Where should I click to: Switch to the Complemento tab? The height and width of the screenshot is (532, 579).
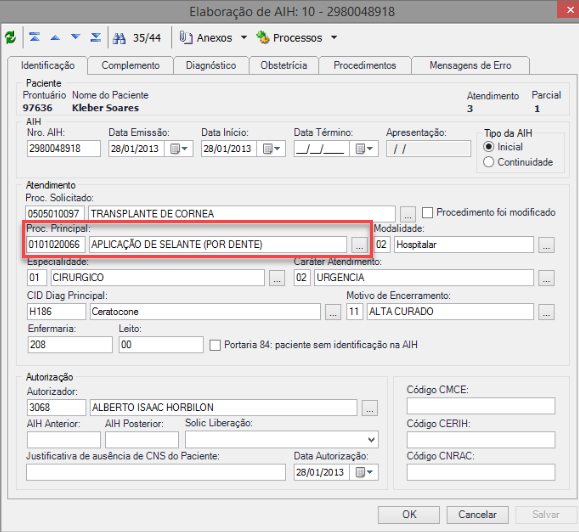click(130, 66)
